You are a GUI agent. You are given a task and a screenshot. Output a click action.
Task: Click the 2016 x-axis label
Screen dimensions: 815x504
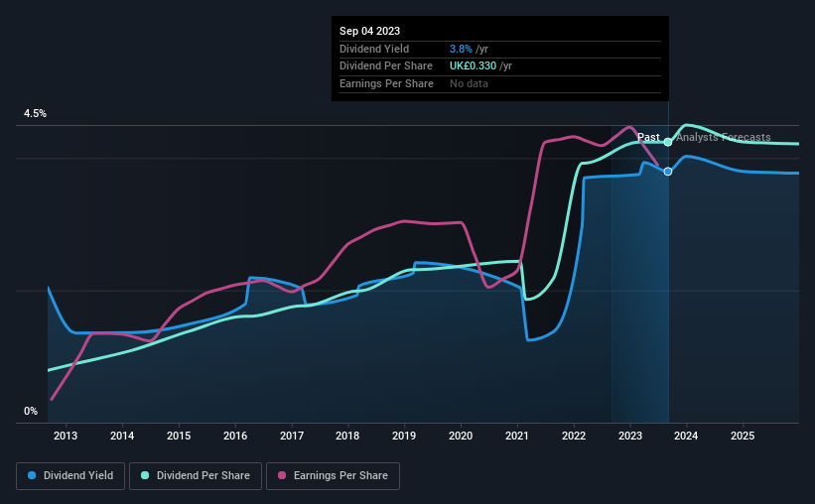235,436
